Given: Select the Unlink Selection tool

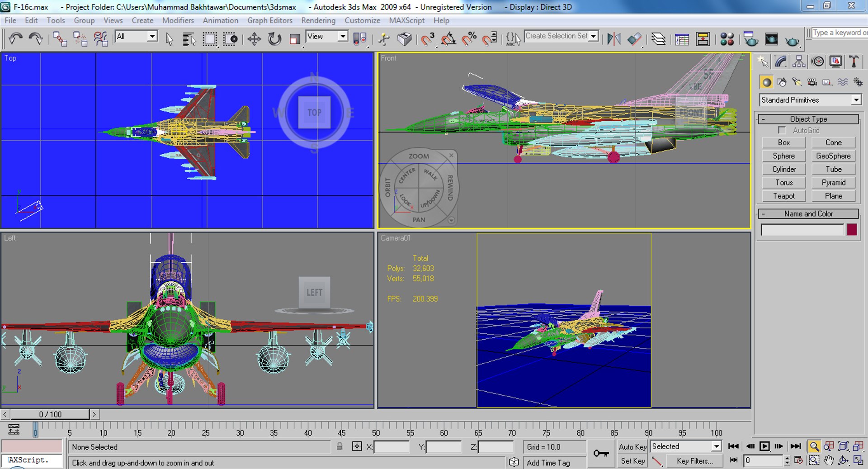Looking at the screenshot, I should (x=80, y=39).
